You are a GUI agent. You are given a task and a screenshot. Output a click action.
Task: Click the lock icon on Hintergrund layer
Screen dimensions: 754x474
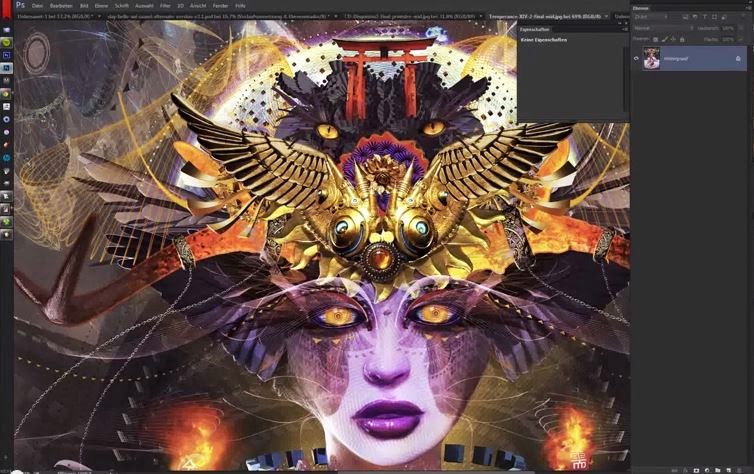click(738, 59)
